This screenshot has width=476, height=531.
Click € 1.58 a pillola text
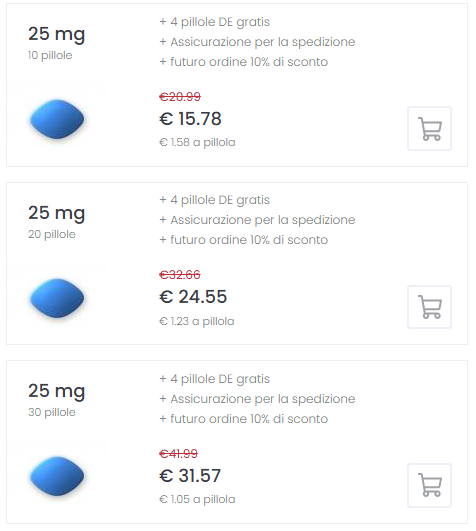pyautogui.click(x=197, y=142)
